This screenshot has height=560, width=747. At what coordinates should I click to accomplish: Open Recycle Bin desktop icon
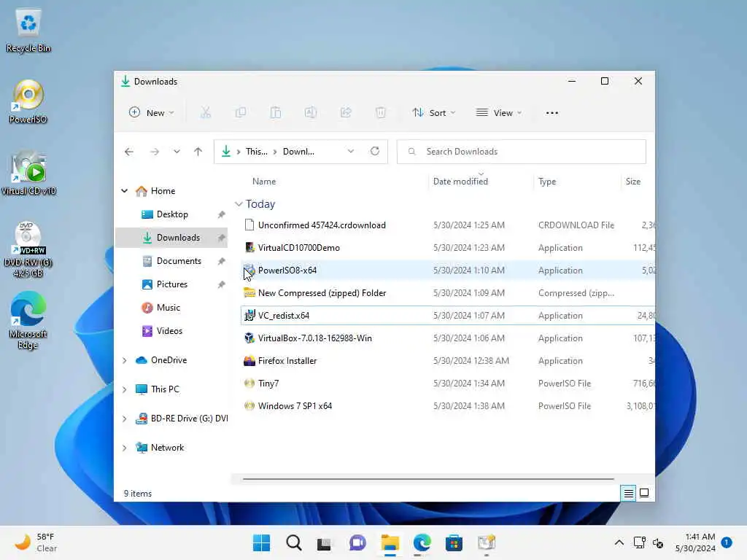click(x=28, y=31)
